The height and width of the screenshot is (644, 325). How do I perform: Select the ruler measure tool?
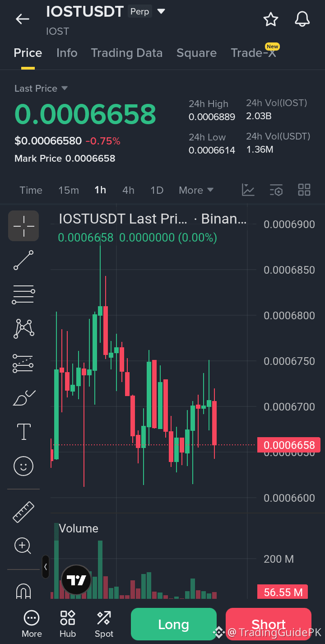pos(23,512)
